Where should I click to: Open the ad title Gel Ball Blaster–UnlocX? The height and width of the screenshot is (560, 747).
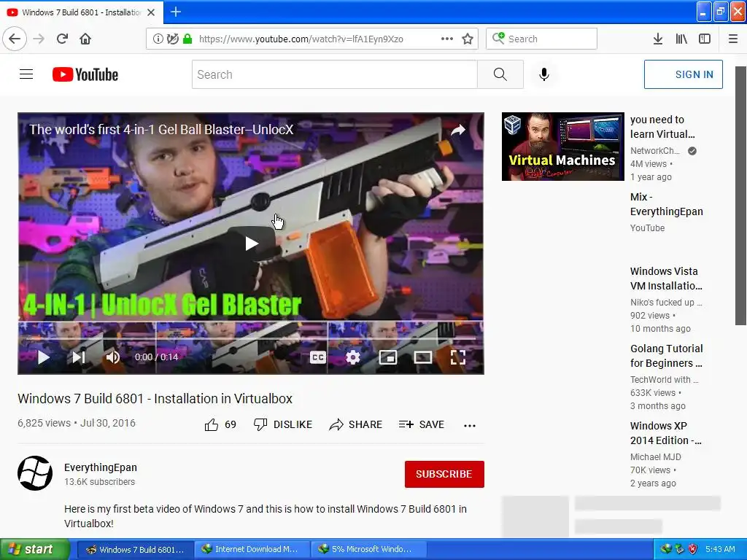tap(161, 130)
